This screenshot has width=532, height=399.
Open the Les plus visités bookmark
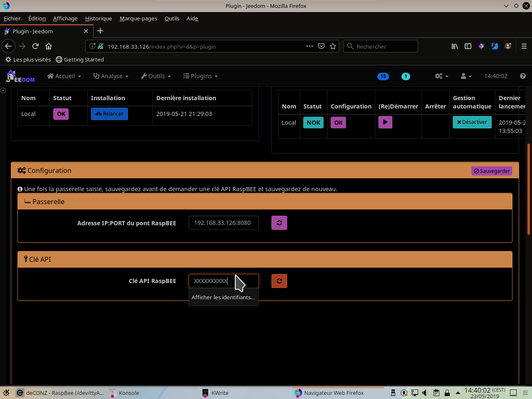pyautogui.click(x=28, y=59)
